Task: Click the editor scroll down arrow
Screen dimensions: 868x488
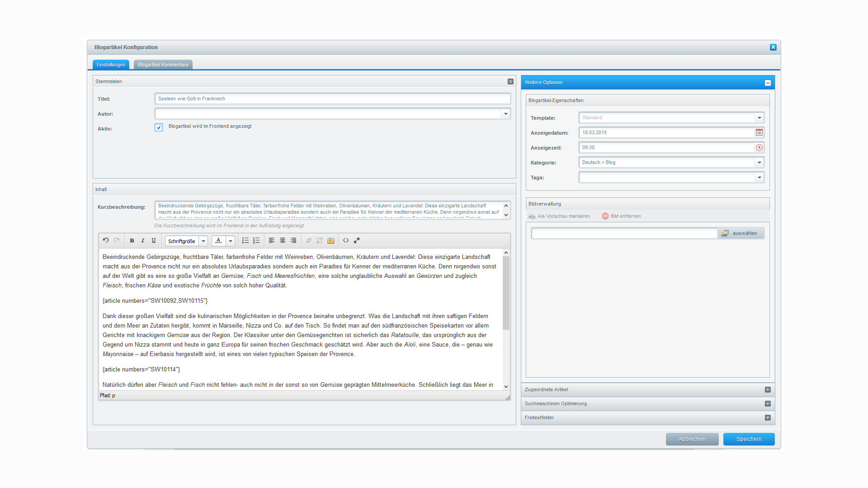Action: click(x=506, y=386)
